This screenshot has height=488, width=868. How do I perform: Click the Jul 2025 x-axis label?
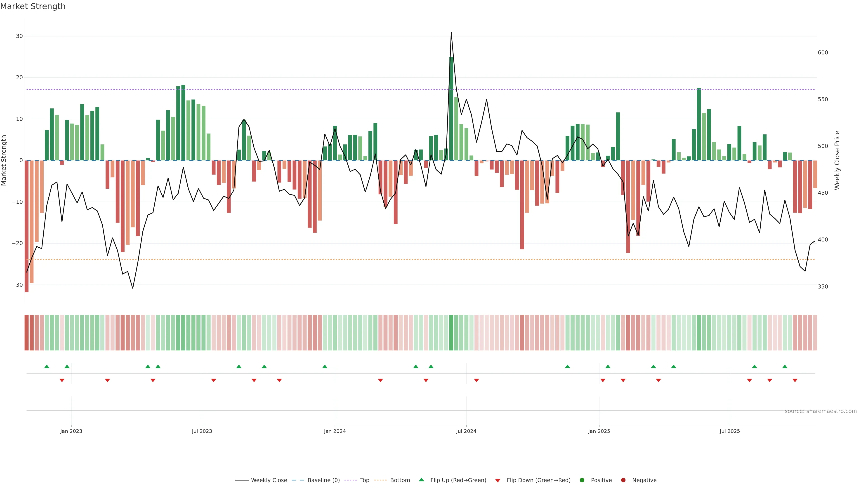click(729, 431)
